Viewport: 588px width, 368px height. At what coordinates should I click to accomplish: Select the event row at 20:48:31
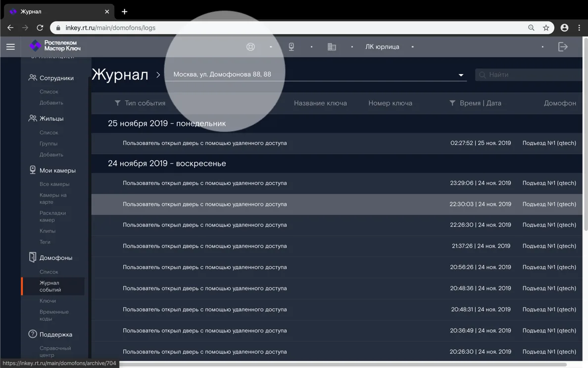(337, 310)
